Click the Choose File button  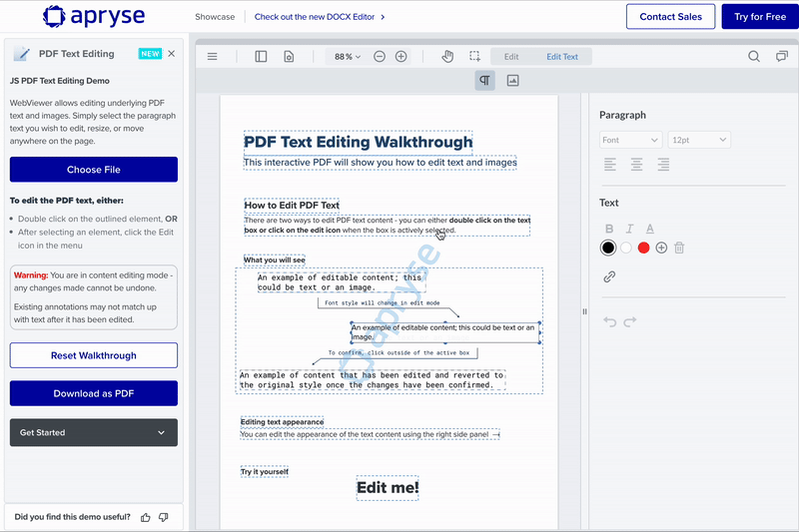click(x=94, y=170)
